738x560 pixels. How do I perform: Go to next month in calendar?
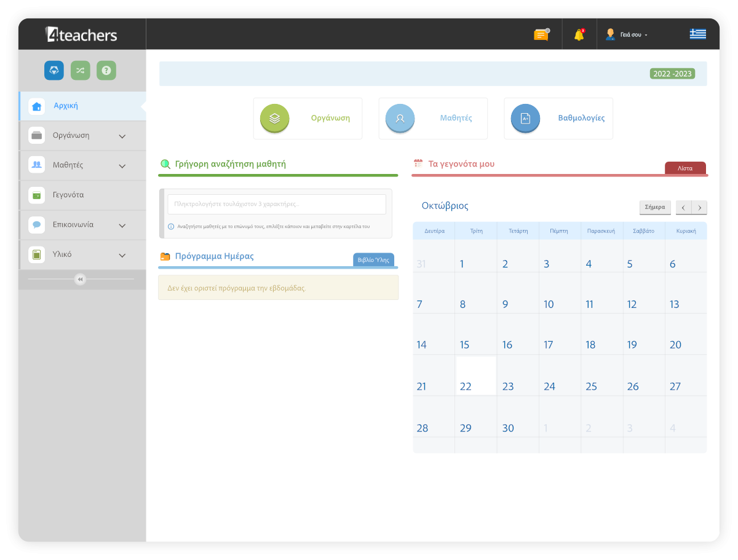(x=699, y=208)
